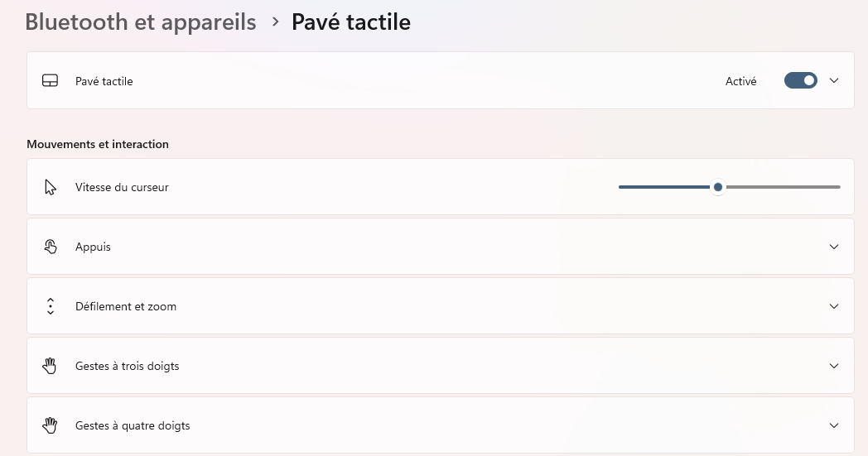Expand the Gestes à trois doigts chevron
868x456 pixels.
(x=834, y=366)
